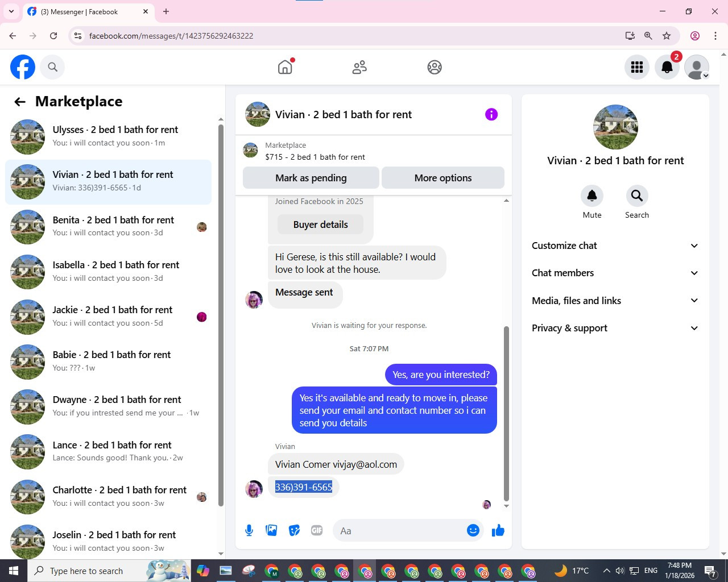Open the $715 Marketplace listing link

point(315,157)
